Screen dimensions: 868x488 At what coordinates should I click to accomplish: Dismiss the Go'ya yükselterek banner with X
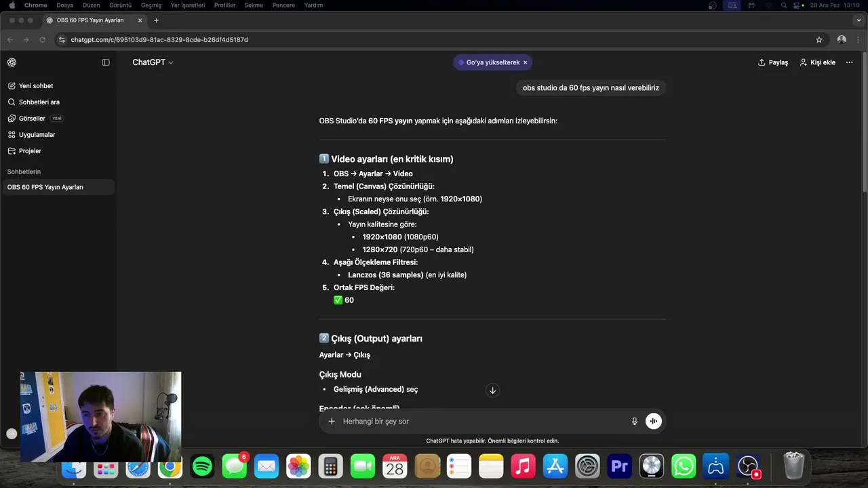[525, 62]
